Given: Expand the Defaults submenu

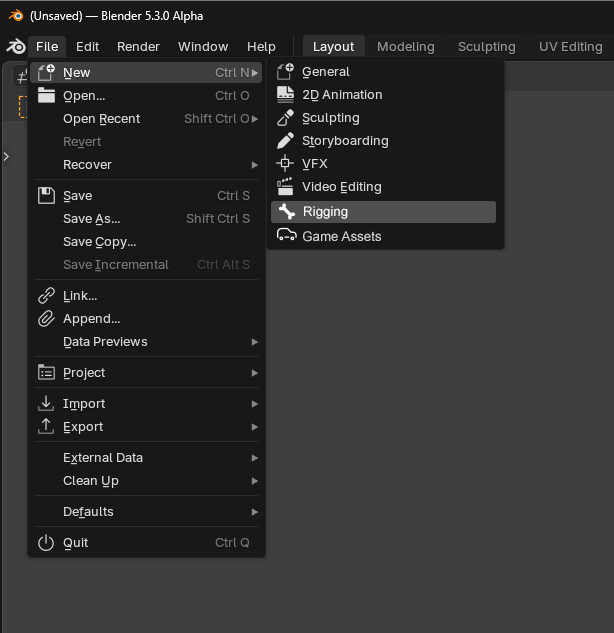Looking at the screenshot, I should [x=255, y=512].
